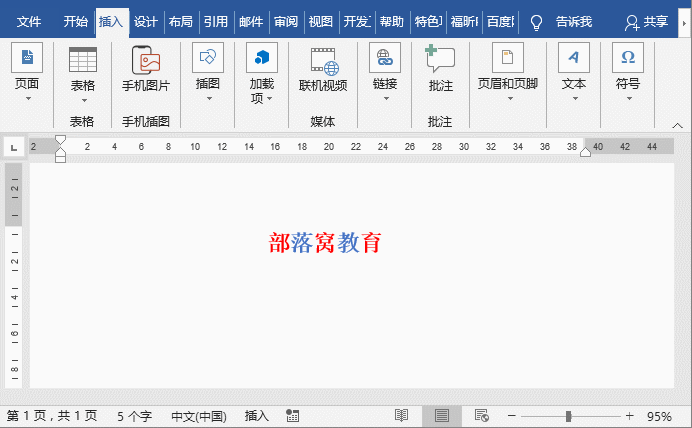The image size is (692, 428).
Task: Open the 开发 Developer tab
Action: pyautogui.click(x=357, y=22)
